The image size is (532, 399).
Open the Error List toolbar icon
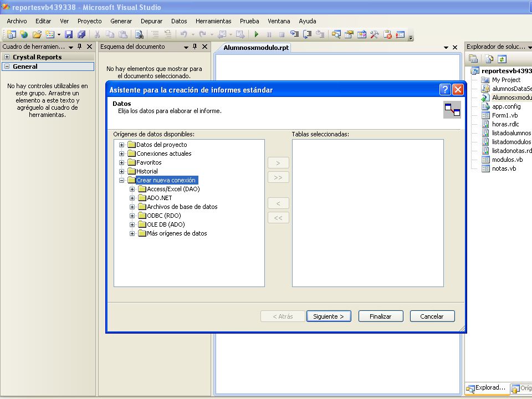point(387,34)
